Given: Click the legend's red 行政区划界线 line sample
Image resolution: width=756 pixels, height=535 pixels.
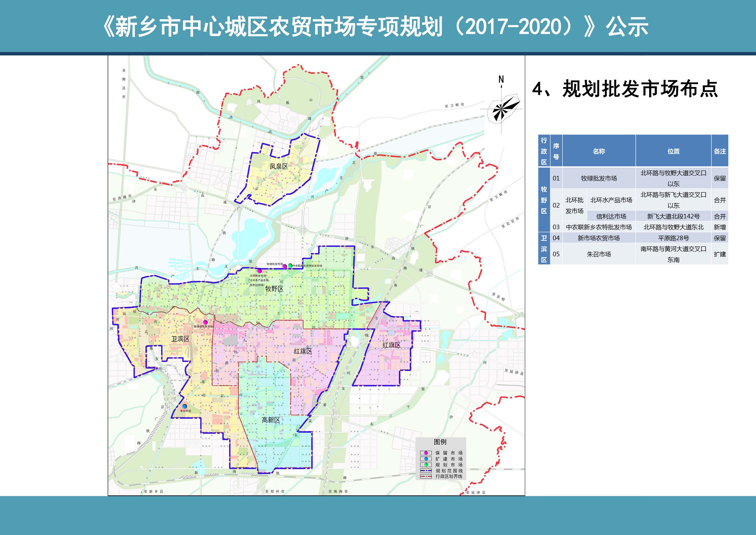Looking at the screenshot, I should pos(426,476).
